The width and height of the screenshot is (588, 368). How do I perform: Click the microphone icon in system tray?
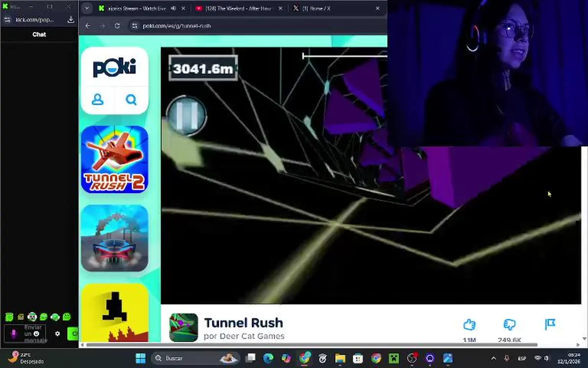(x=506, y=359)
